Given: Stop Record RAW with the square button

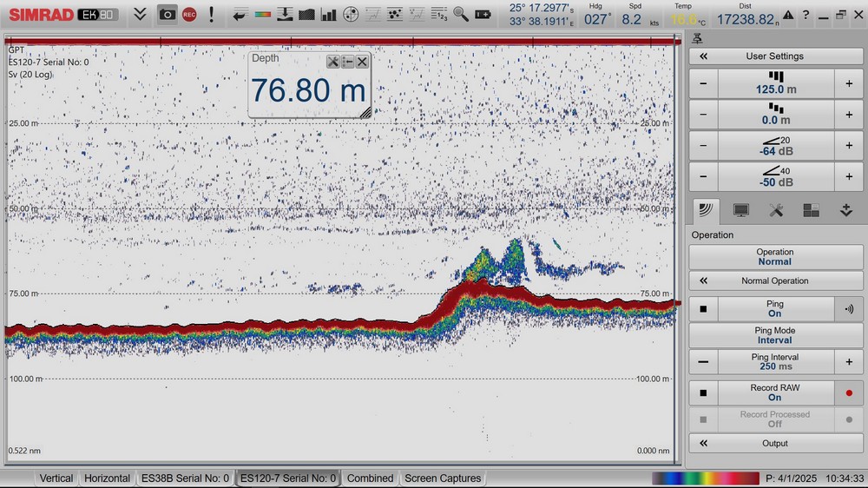Looking at the screenshot, I should point(703,393).
